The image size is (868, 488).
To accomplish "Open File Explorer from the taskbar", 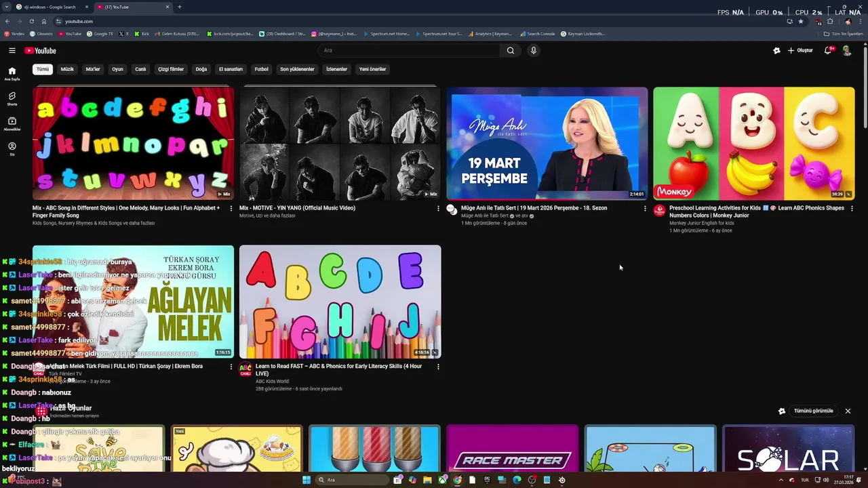I will [427, 480].
